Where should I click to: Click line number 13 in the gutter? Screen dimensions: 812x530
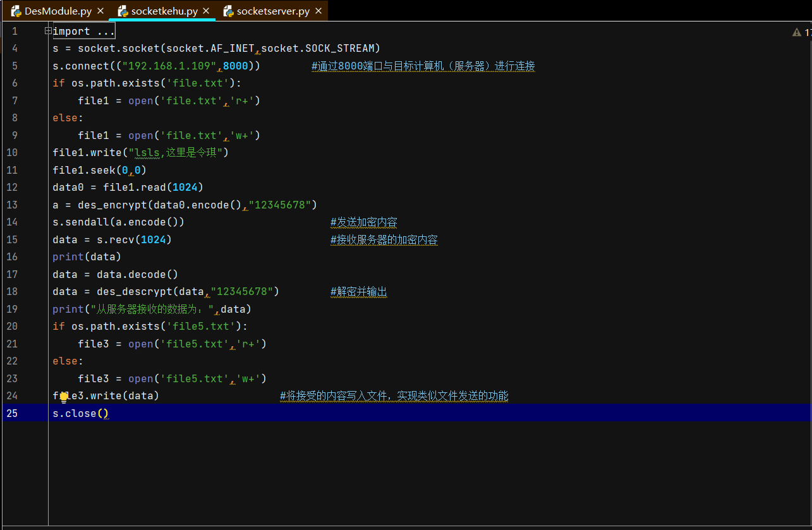[14, 205]
